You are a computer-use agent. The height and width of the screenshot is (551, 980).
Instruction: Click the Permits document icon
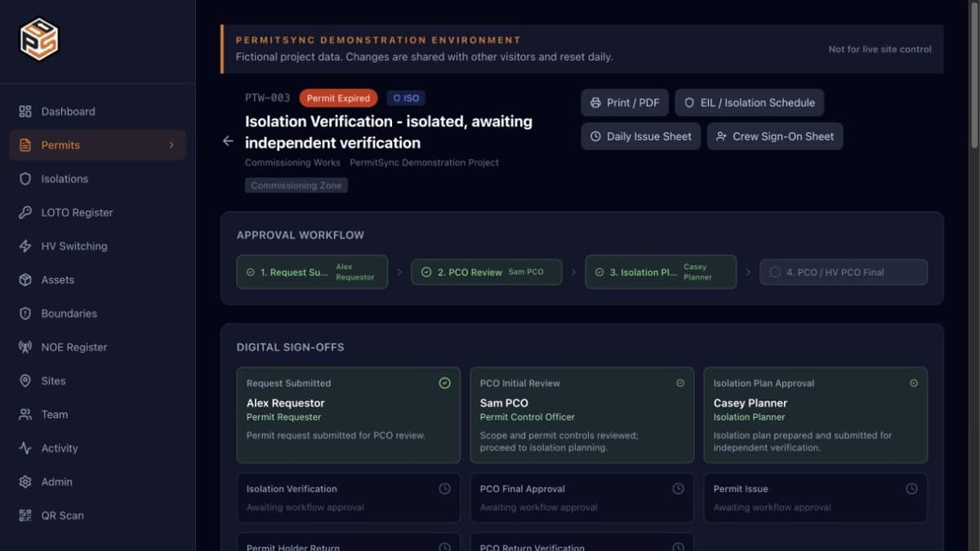(25, 145)
